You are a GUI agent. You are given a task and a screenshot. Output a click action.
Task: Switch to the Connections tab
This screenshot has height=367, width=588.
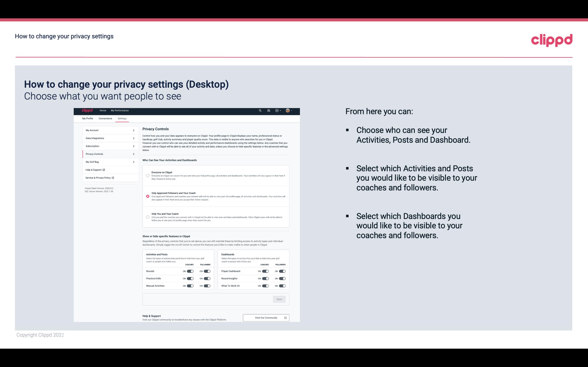105,118
